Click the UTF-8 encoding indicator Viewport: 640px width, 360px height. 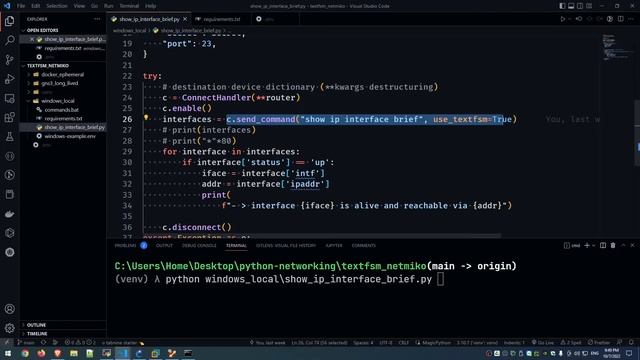(x=386, y=342)
